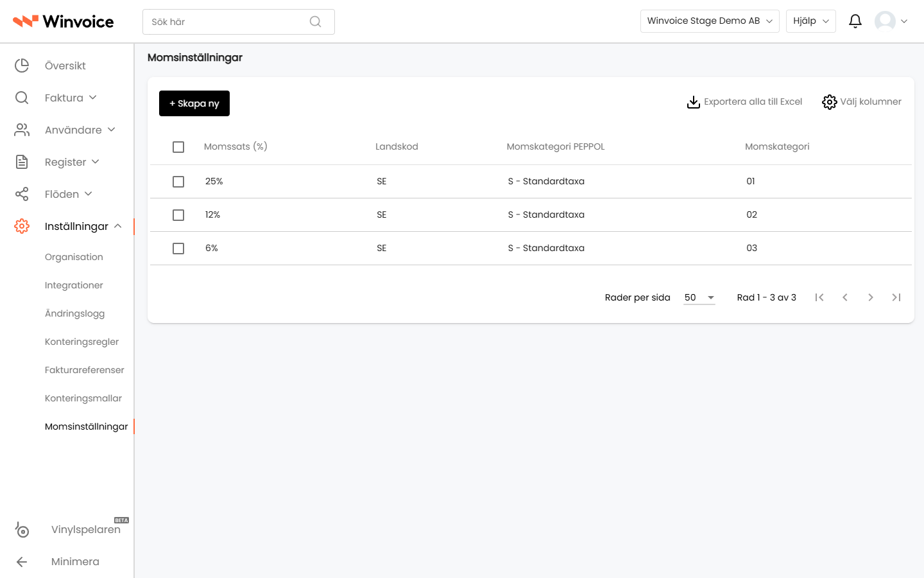Go to next page of table

[x=871, y=297]
